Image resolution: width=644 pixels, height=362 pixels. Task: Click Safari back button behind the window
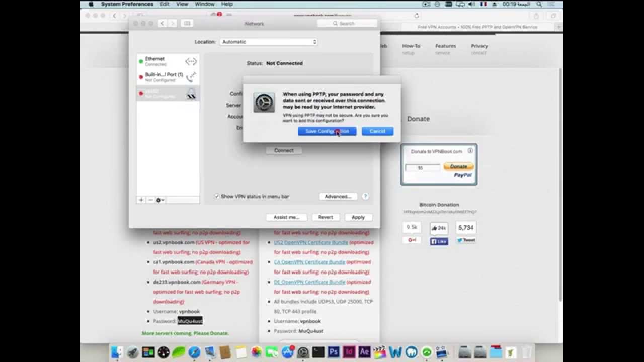(x=114, y=16)
